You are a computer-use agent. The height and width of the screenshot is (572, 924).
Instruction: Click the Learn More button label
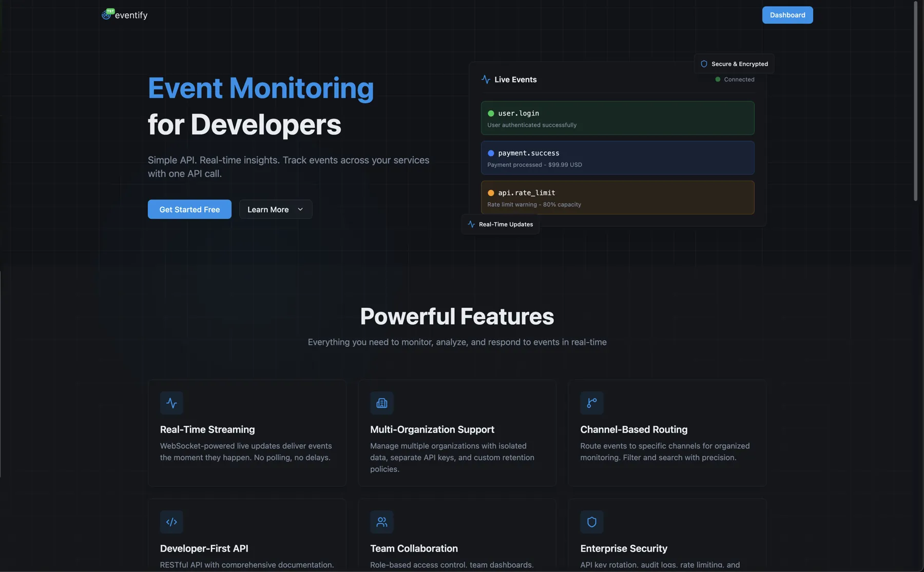268,209
